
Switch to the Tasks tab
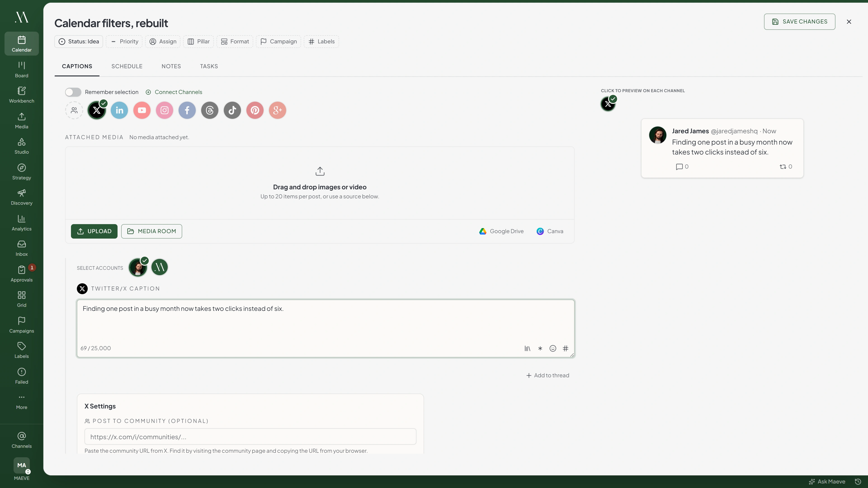209,66
